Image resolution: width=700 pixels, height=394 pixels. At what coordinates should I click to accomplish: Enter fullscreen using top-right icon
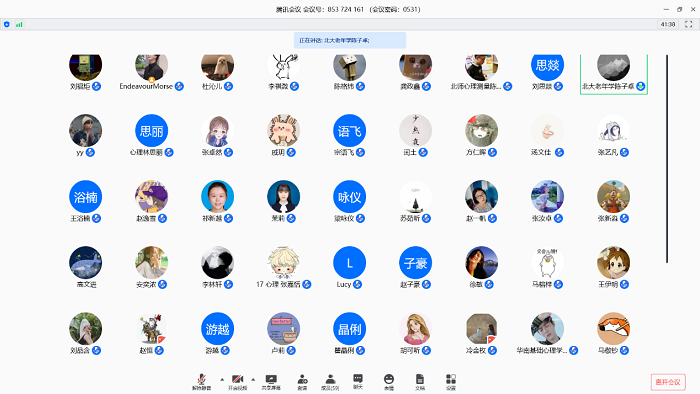tap(688, 25)
